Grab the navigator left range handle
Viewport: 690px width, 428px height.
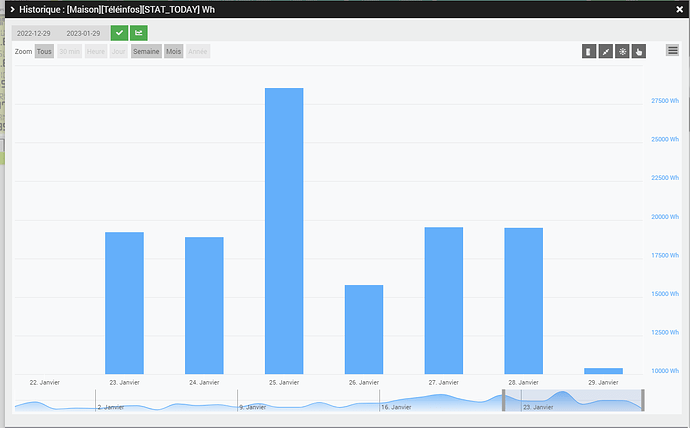[x=504, y=400]
